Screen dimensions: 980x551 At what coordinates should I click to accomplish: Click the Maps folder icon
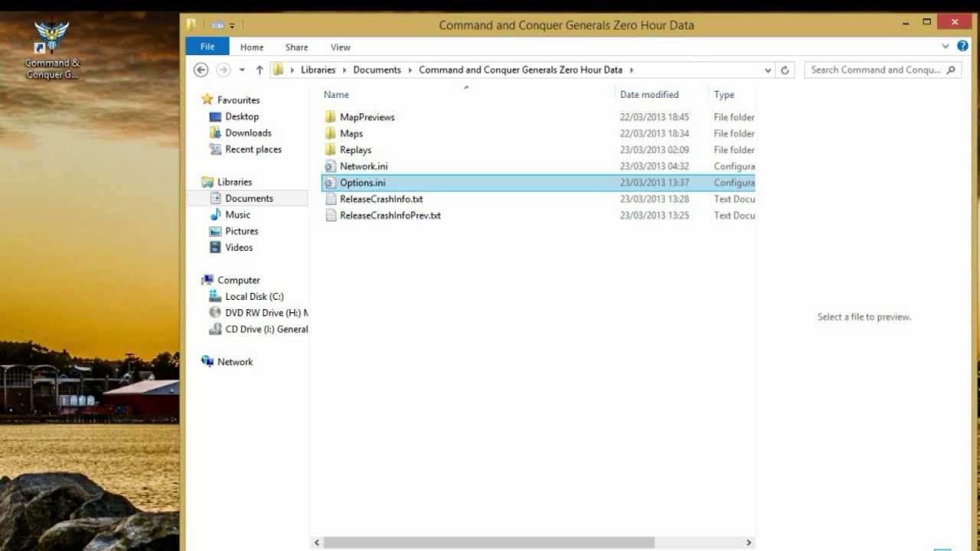pyautogui.click(x=330, y=133)
